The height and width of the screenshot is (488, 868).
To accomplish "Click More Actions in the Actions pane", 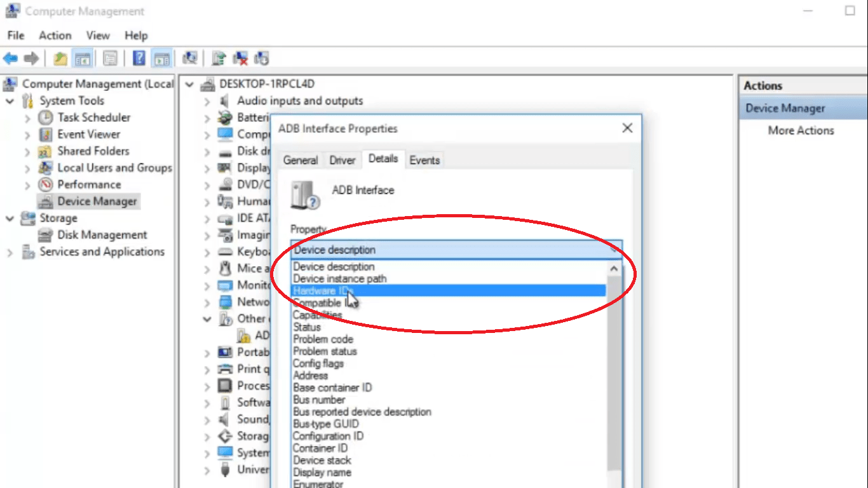I will [x=801, y=131].
